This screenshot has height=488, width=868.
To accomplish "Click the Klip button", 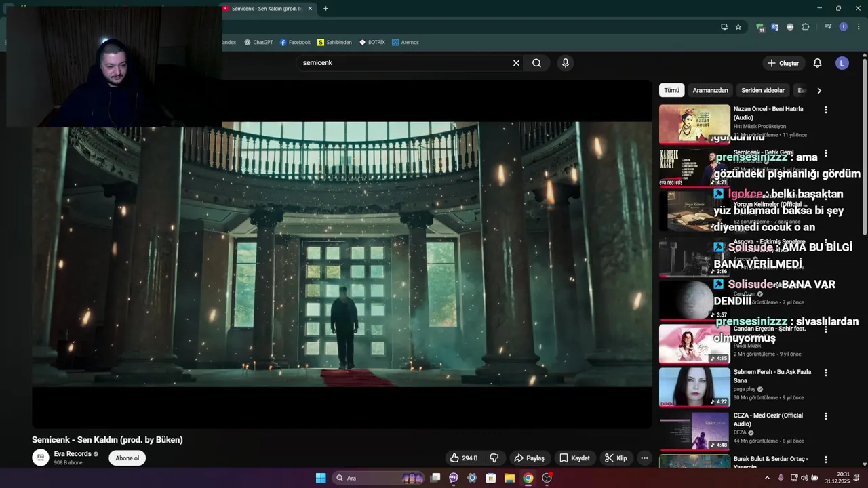I will 616,458.
